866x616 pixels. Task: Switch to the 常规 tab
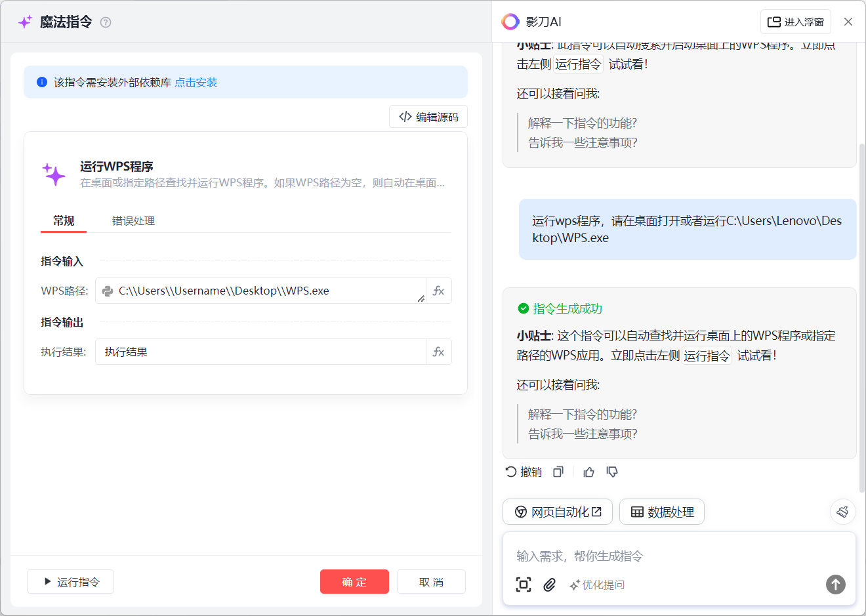64,220
